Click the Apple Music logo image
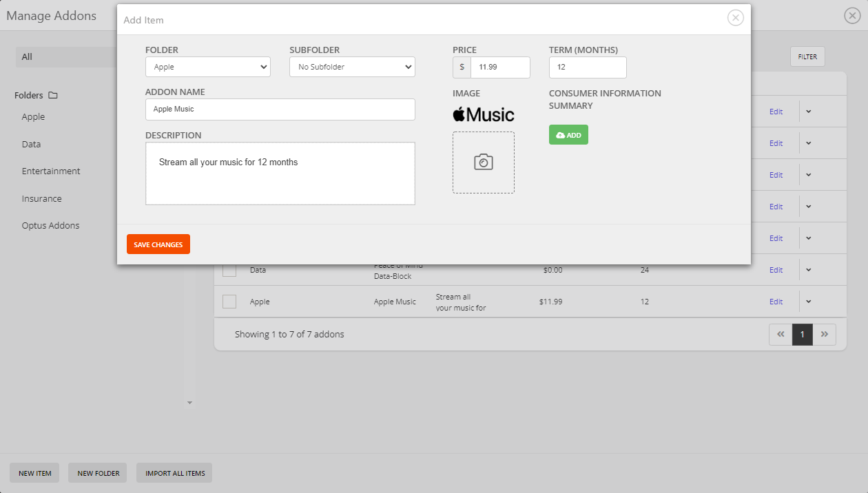 (483, 114)
